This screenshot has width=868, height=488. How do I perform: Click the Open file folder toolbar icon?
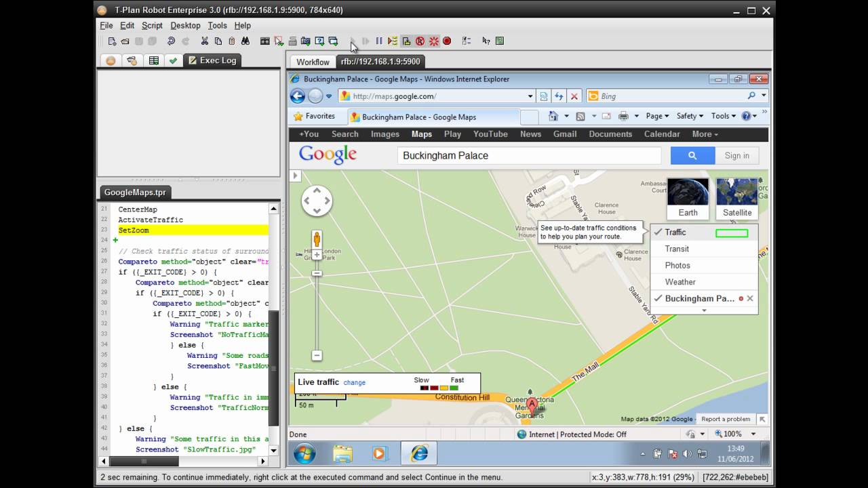click(125, 41)
